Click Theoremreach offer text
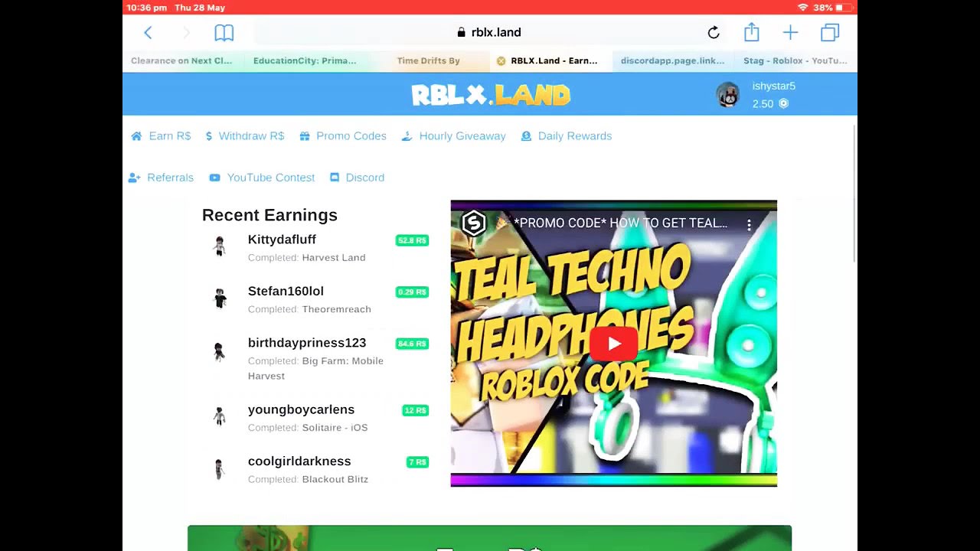Screen dimensions: 980x551 pyautogui.click(x=336, y=309)
